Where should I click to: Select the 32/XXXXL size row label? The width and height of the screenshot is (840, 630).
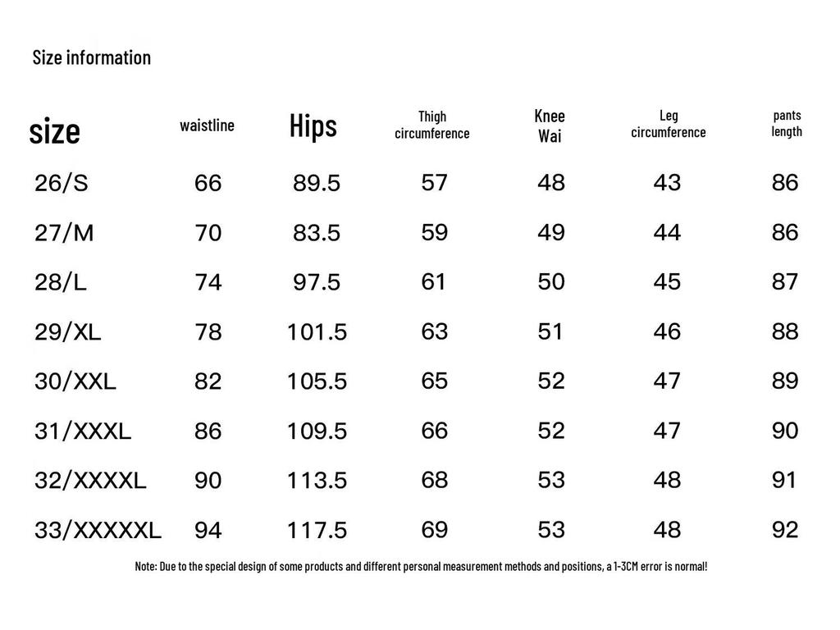tap(90, 480)
